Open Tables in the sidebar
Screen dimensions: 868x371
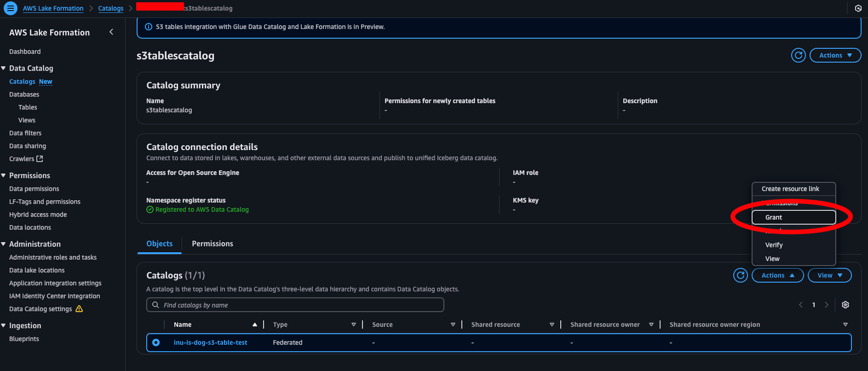(x=28, y=107)
